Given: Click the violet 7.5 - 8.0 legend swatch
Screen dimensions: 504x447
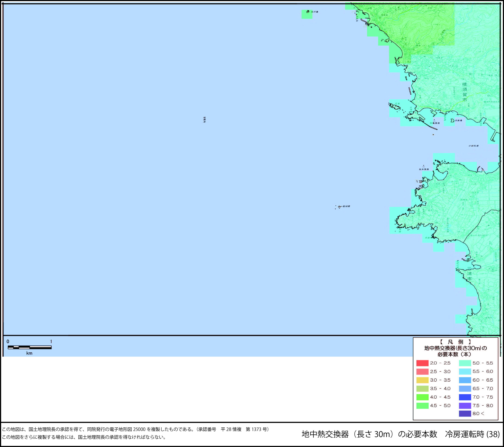Looking at the screenshot, I should click(465, 406).
